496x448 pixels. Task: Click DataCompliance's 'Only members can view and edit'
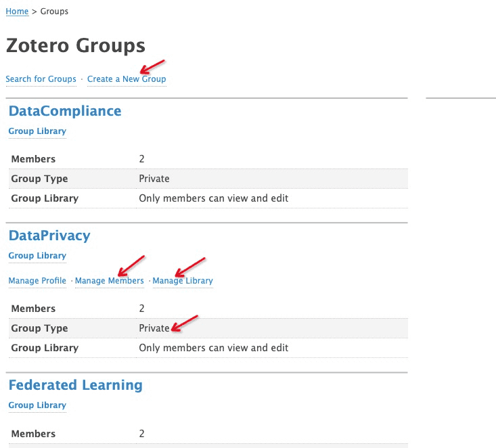click(x=213, y=198)
